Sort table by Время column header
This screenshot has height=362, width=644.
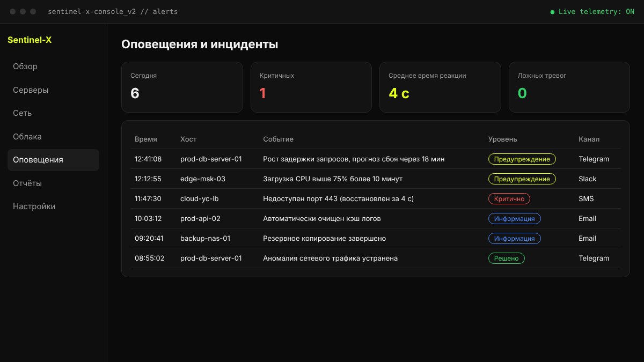click(x=146, y=139)
